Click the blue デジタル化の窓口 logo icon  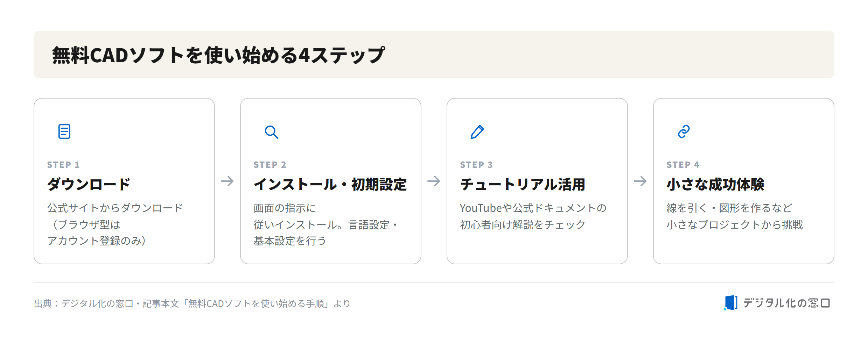[731, 303]
